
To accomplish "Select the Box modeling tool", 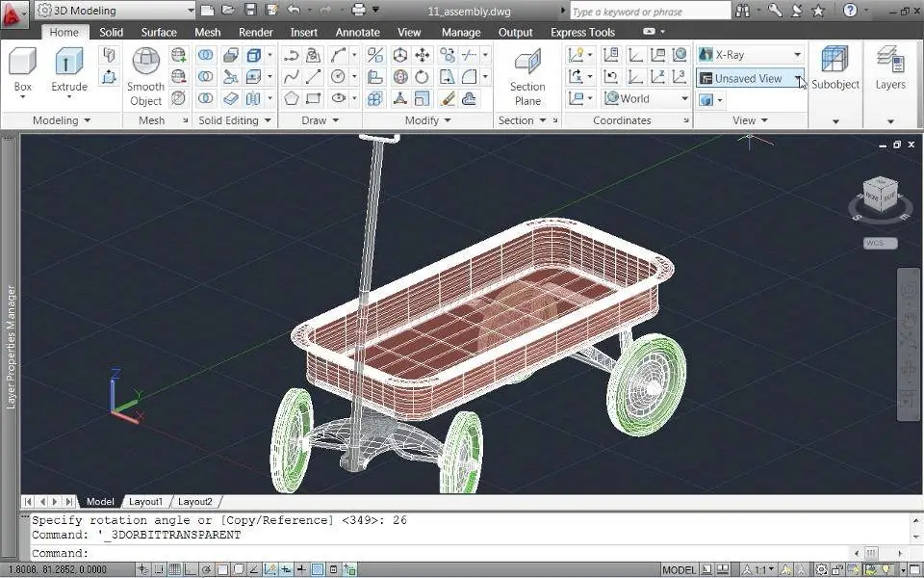I will (23, 63).
